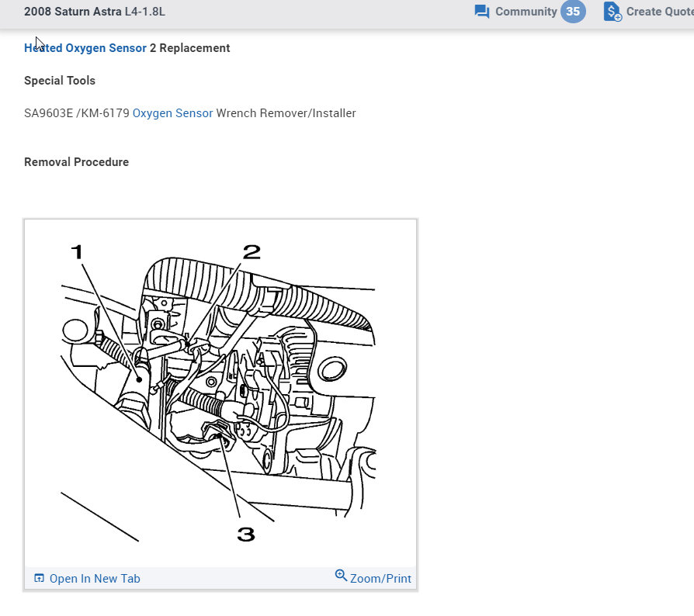Click the Wrench Remover/Installer text
The width and height of the screenshot is (694, 616).
pos(286,113)
